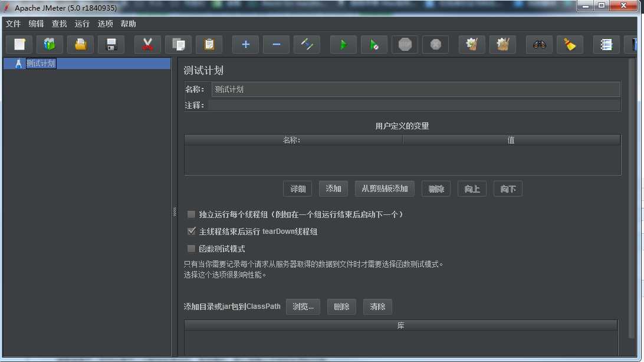
Task: Save the test plan with the floppy disk icon
Action: point(111,44)
